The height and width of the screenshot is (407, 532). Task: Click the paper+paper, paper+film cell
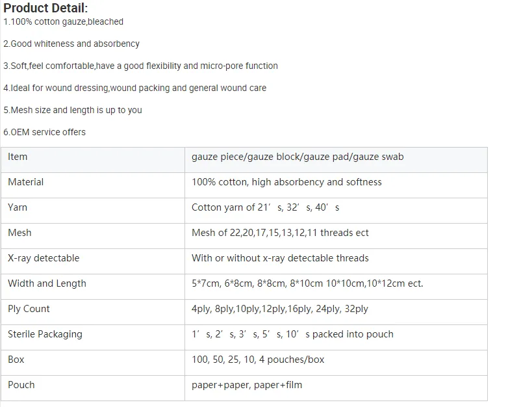coord(336,388)
